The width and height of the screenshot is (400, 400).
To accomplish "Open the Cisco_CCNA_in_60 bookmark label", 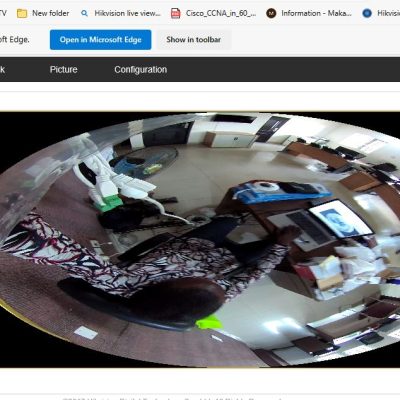I will coord(221,13).
